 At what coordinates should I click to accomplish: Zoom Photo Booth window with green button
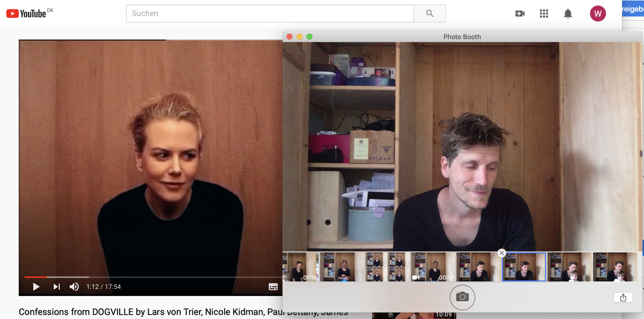pos(309,37)
